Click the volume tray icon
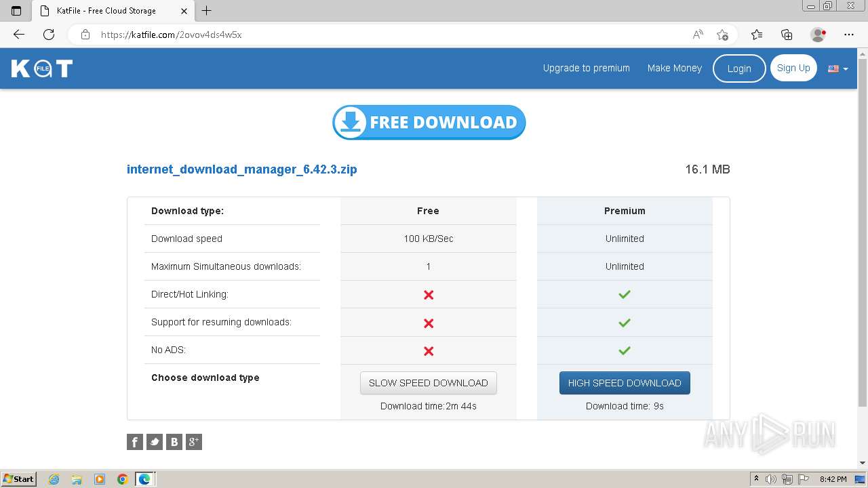The image size is (868, 488). point(771,479)
